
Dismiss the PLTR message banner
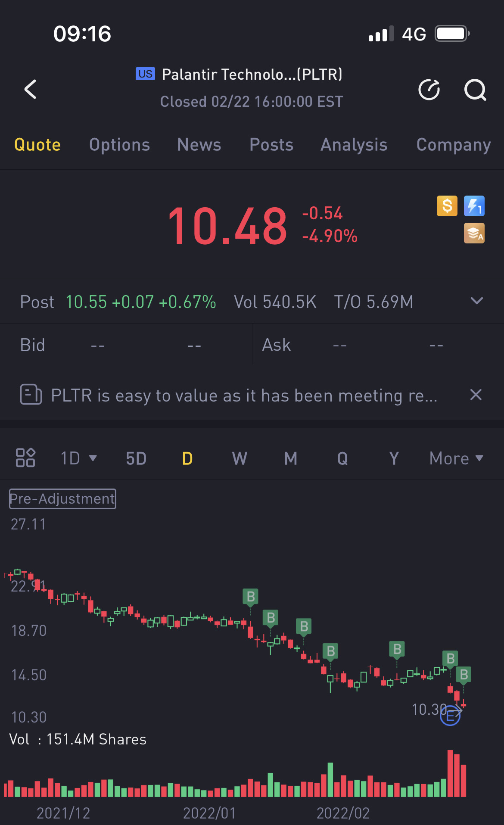tap(476, 395)
